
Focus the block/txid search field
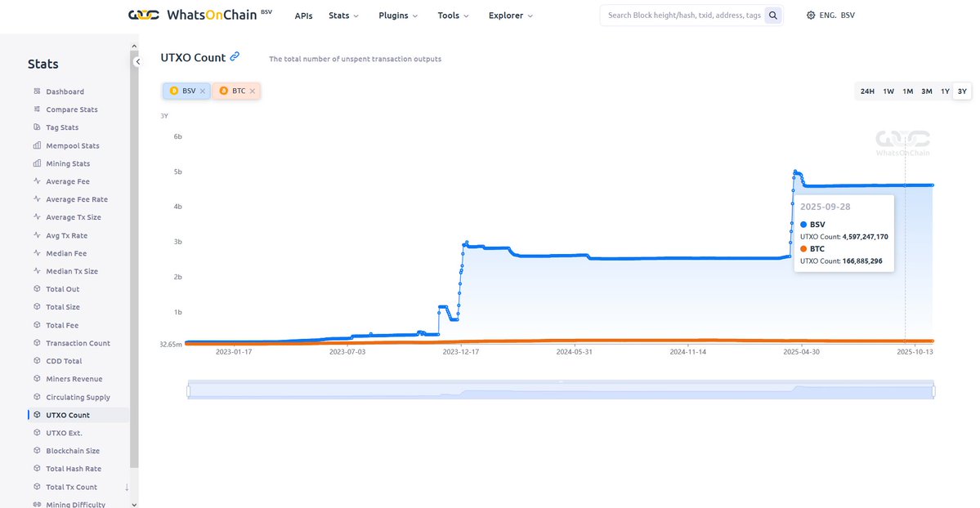(684, 15)
